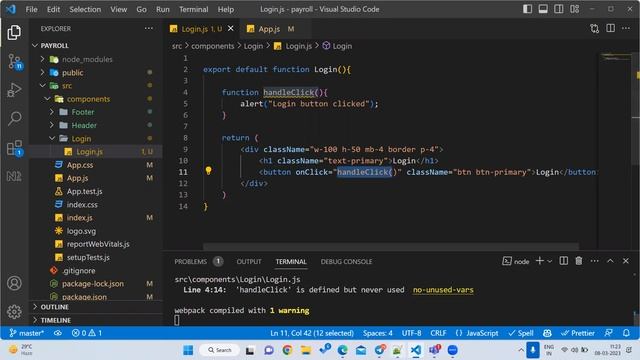Click the errors and warnings status indicator
Viewport: 640px width, 360px height.
point(87,333)
